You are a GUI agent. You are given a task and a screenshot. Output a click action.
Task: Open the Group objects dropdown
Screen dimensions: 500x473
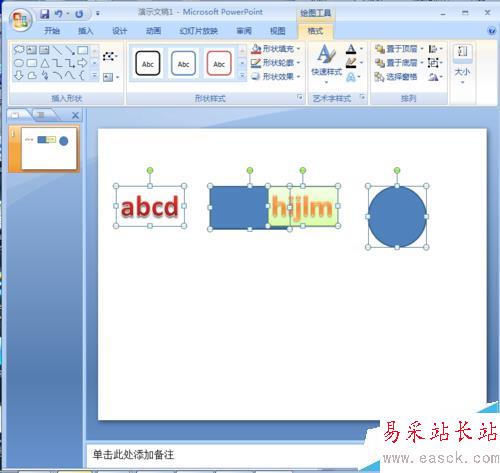[435, 63]
